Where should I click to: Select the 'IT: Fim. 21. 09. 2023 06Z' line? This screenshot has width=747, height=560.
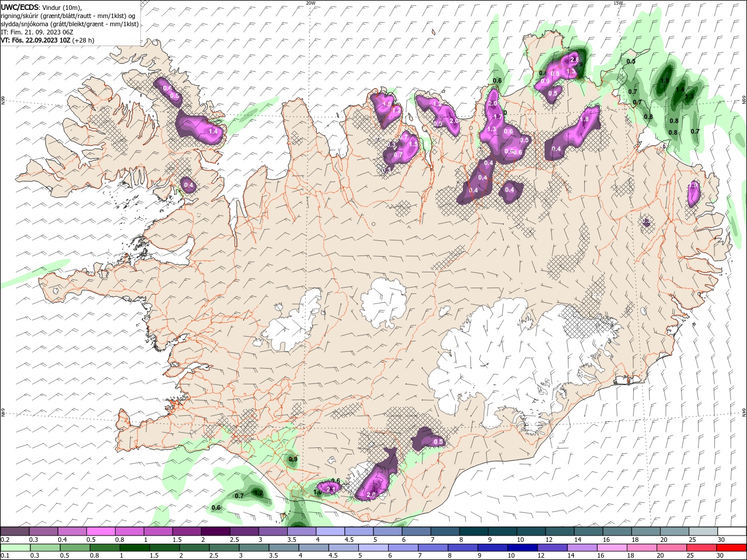click(x=37, y=32)
